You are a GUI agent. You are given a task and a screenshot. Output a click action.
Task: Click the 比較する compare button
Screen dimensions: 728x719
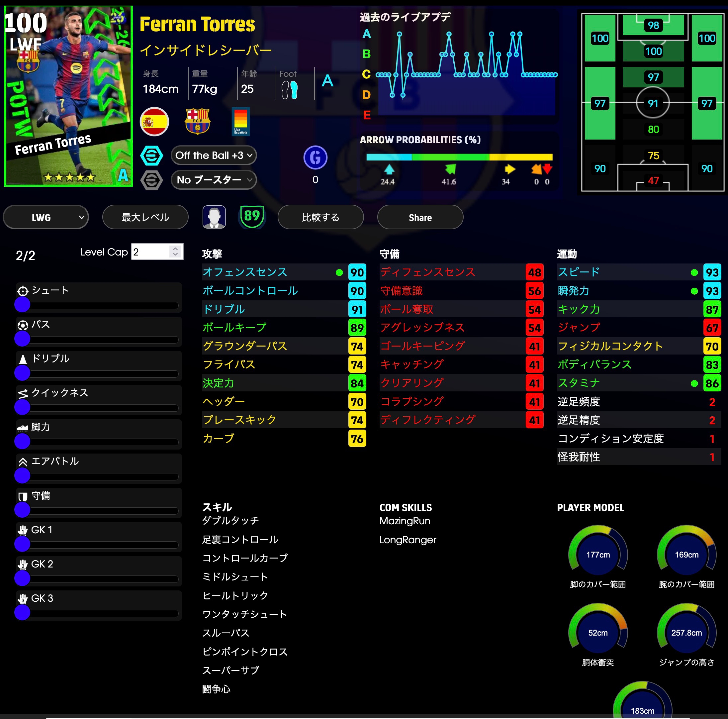pyautogui.click(x=321, y=217)
